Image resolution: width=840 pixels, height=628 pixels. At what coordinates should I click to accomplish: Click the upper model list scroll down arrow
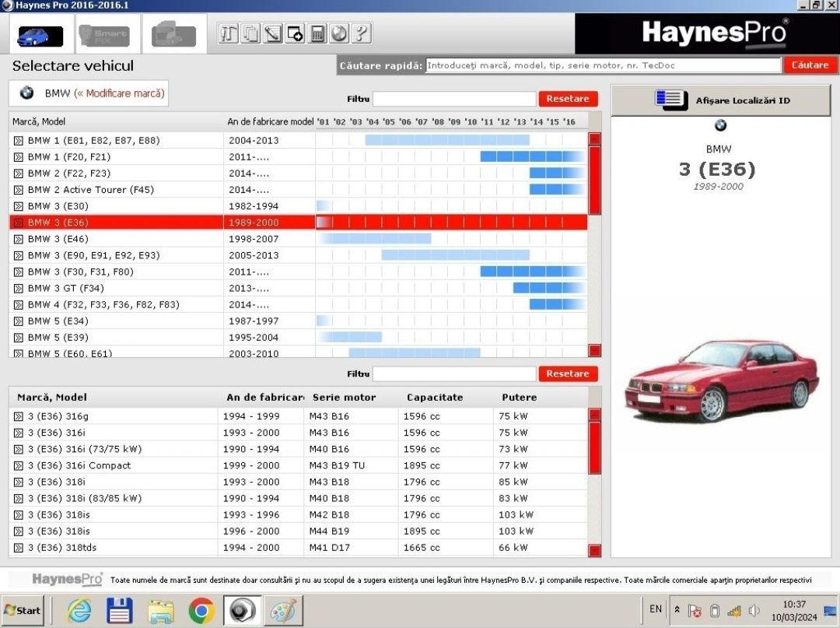(595, 350)
